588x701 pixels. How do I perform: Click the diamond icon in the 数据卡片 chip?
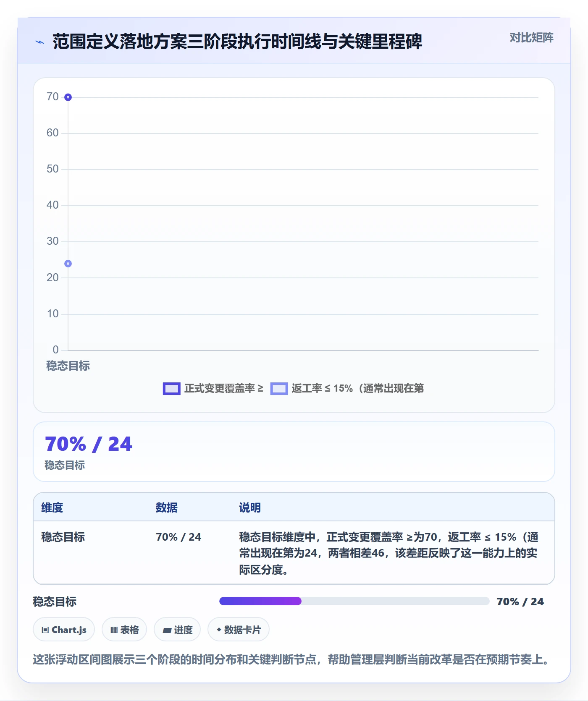[219, 630]
